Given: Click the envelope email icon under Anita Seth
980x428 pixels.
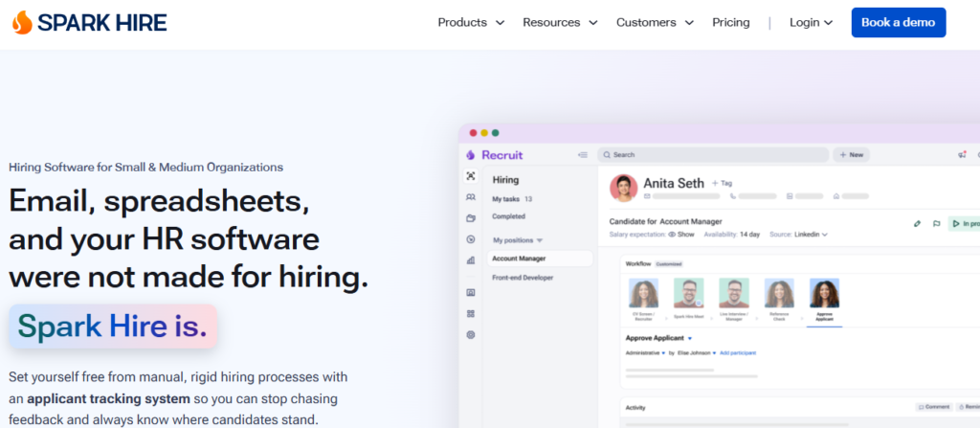Looking at the screenshot, I should pos(647,196).
